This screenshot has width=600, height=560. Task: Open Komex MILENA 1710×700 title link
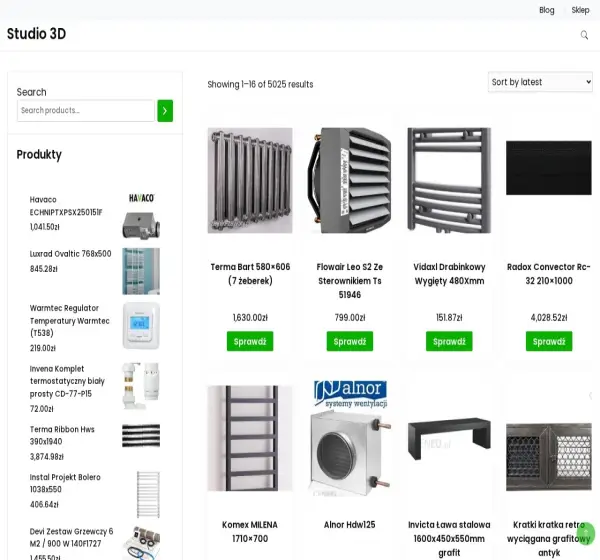click(x=250, y=531)
